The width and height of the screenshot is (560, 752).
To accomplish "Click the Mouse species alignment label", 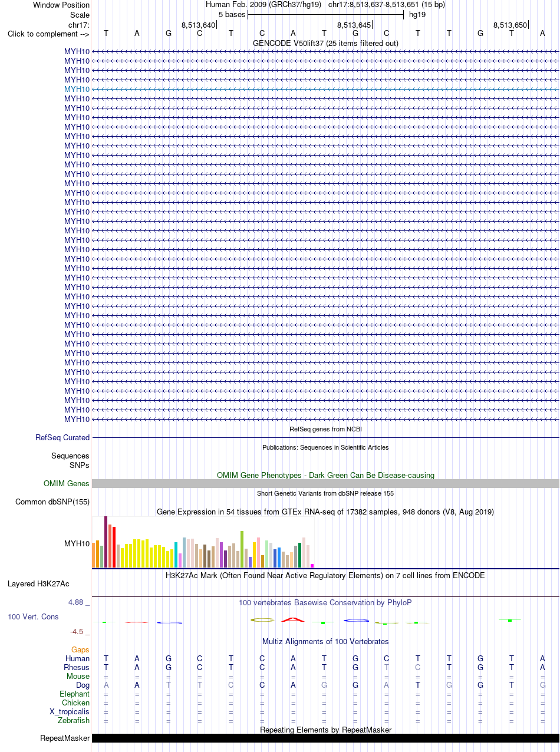I will click(78, 676).
